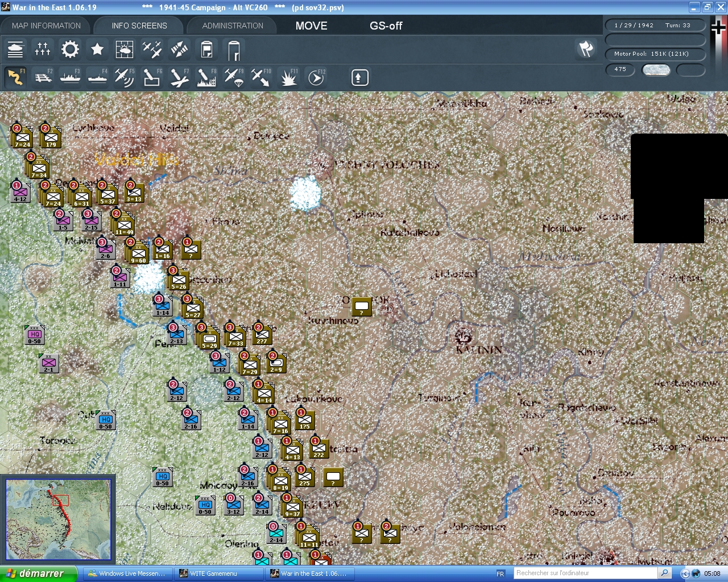
Task: Click the strategic minimap thumbnail
Action: (x=60, y=519)
